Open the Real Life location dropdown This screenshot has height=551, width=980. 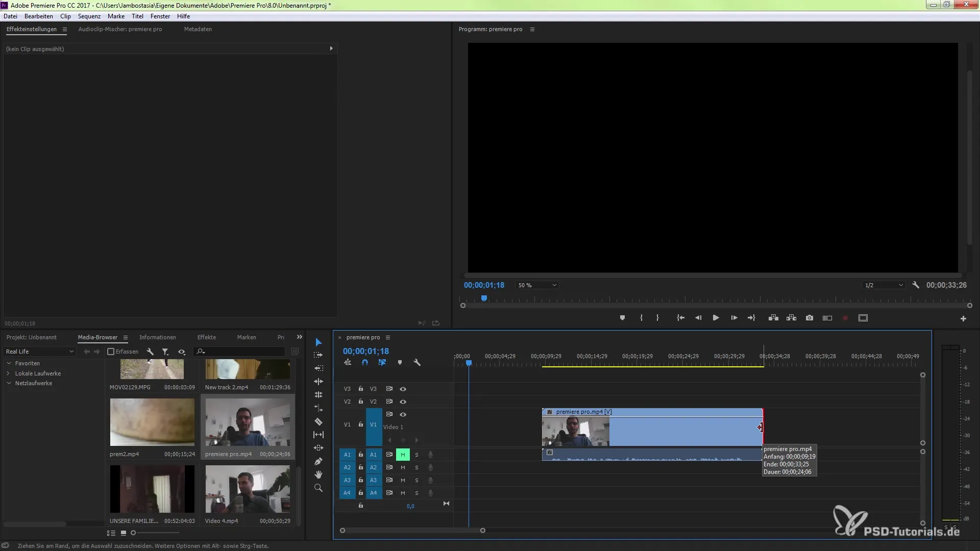click(40, 352)
